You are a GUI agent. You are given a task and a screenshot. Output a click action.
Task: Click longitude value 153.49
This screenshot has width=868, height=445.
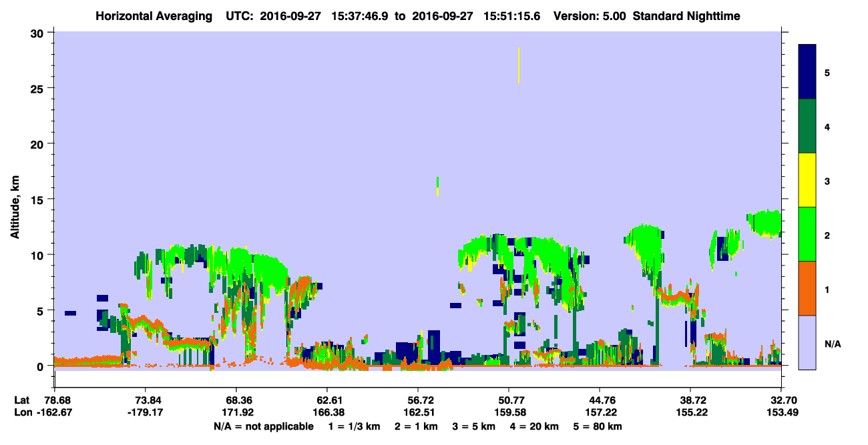(781, 412)
